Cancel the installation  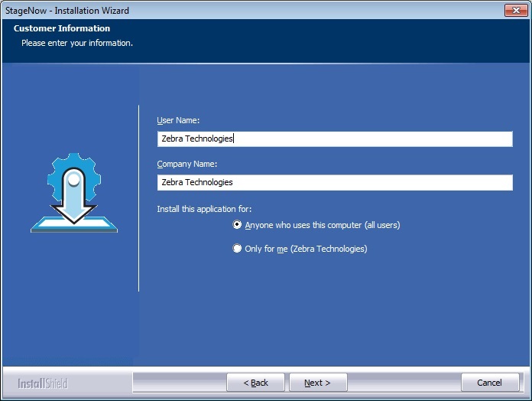(x=489, y=383)
